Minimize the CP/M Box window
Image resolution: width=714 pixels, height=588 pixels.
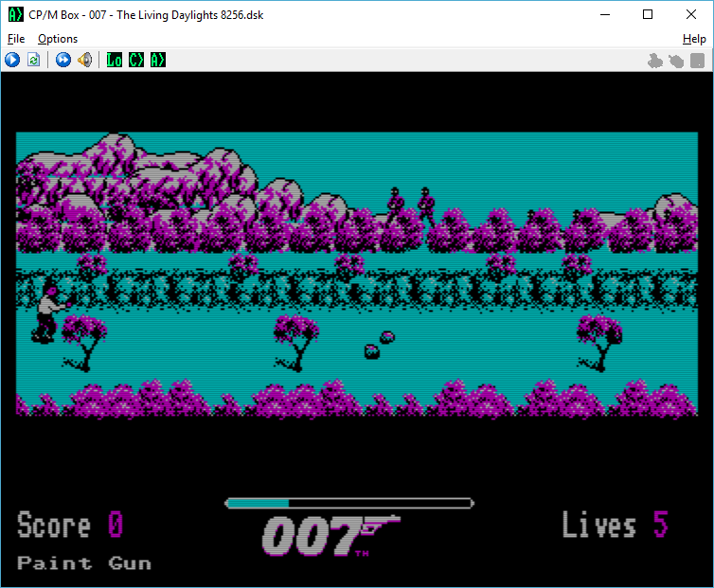tap(605, 14)
